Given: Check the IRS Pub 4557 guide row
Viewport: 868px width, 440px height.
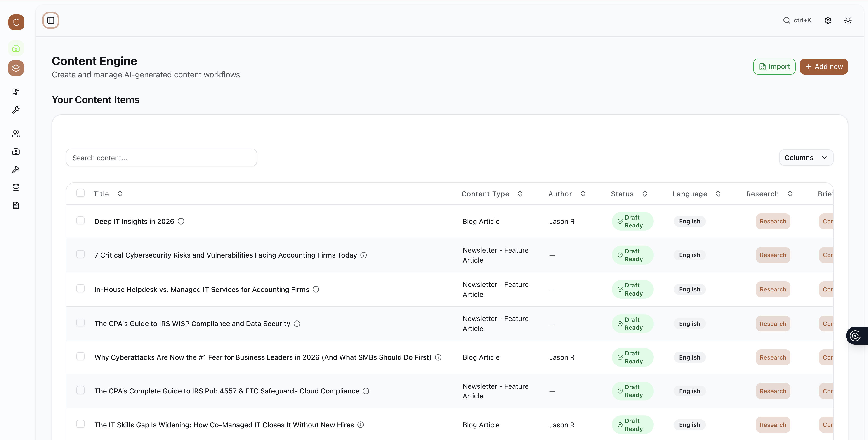Looking at the screenshot, I should pos(80,390).
